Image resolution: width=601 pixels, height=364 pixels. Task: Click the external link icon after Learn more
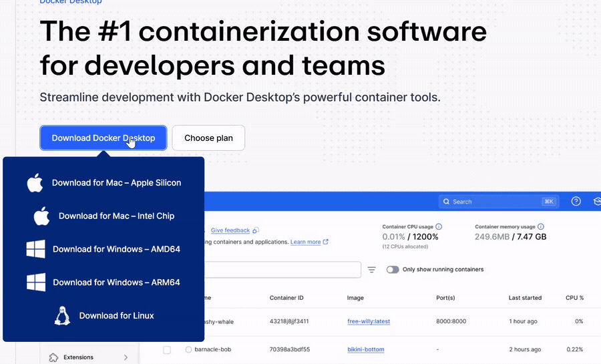pos(325,242)
